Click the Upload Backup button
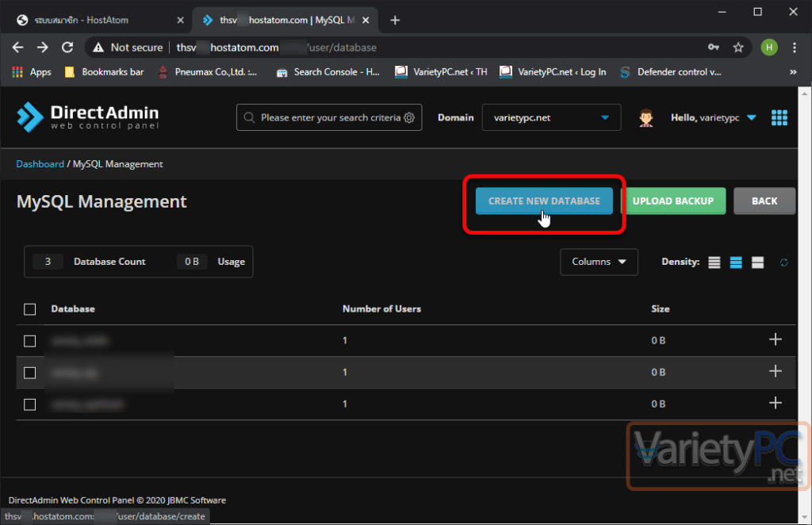The height and width of the screenshot is (525, 812). (673, 201)
